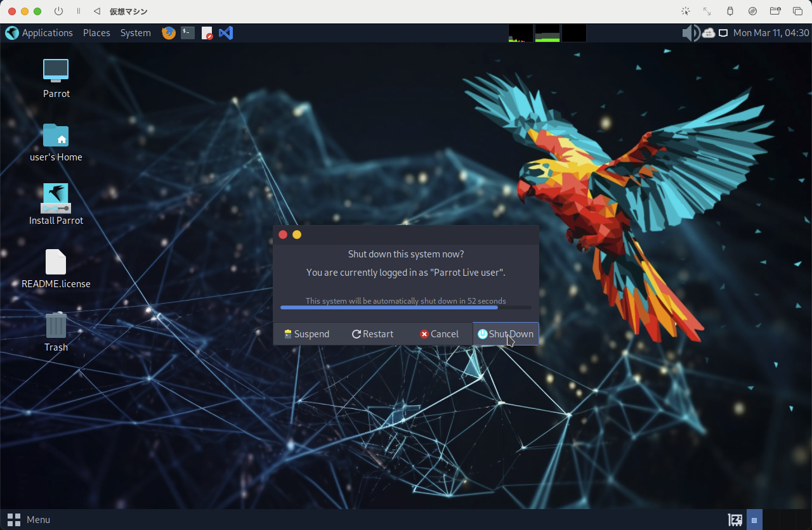812x530 pixels.
Task: Click the date and time clock
Action: (771, 33)
